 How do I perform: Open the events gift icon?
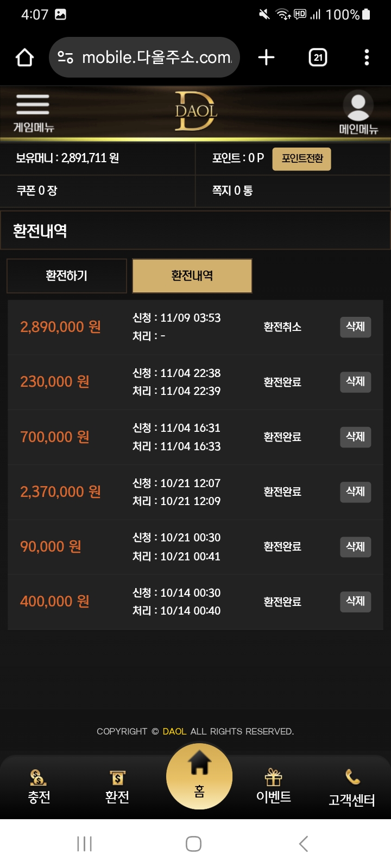273,786
